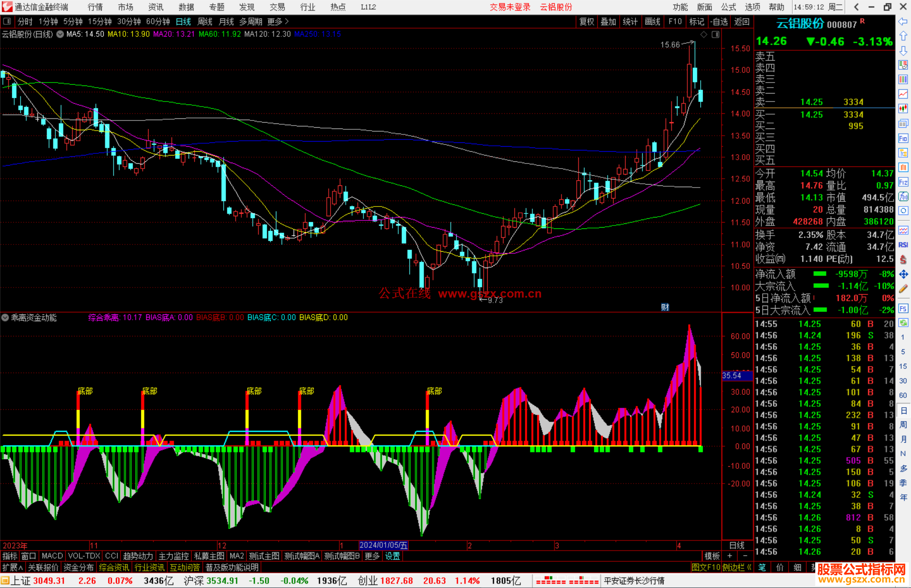Click the RSI indicator sidebar icon

(903, 245)
